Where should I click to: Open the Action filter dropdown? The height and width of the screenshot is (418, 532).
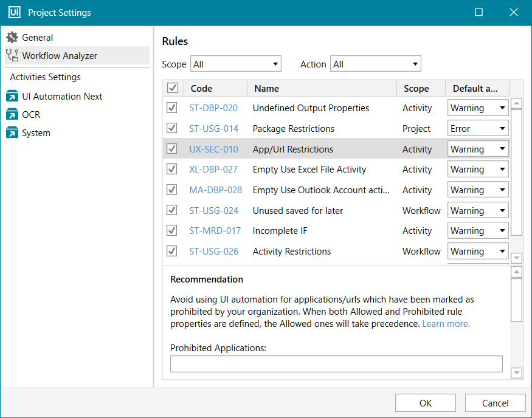pyautogui.click(x=376, y=64)
